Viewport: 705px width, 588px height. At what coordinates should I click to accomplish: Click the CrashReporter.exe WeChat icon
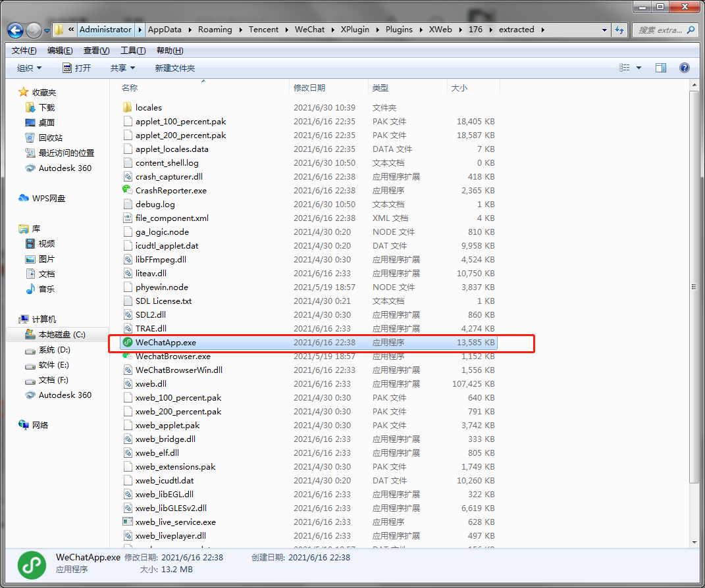127,190
